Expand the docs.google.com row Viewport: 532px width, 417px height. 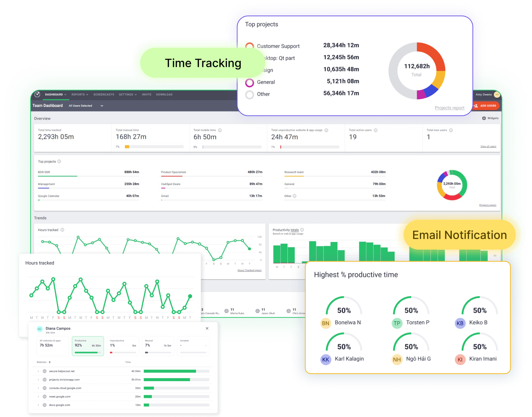[x=38, y=405]
